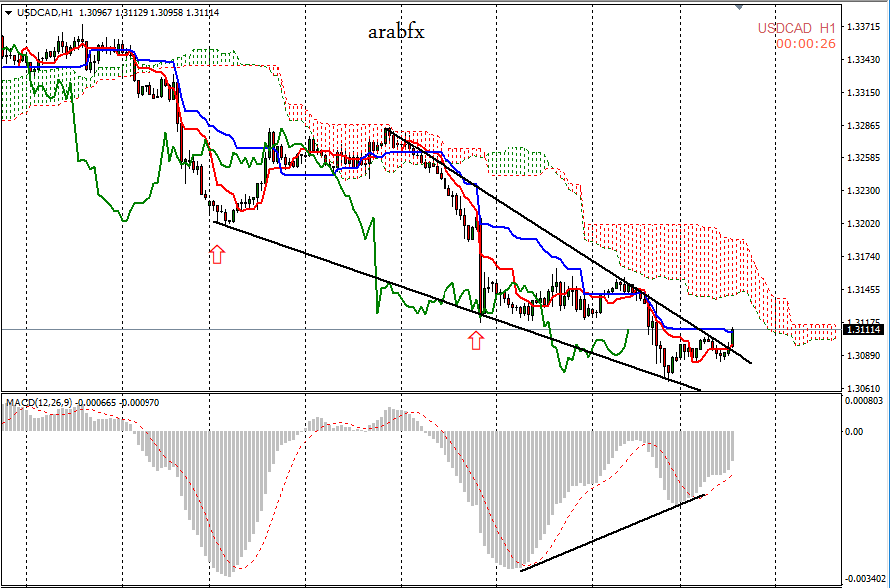
Task: Click the OHLC values 1.30967 1.31129 1.30958 1.31114
Action: [x=148, y=13]
